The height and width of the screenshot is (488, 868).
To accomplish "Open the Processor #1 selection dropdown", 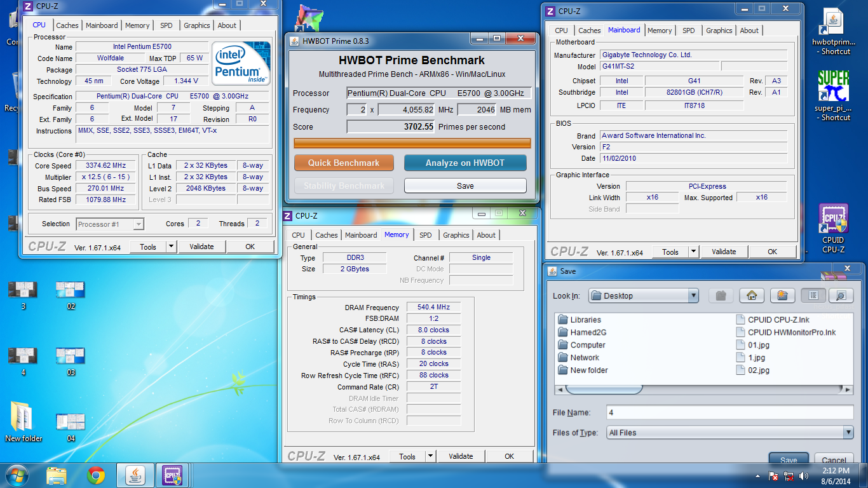I will [139, 224].
